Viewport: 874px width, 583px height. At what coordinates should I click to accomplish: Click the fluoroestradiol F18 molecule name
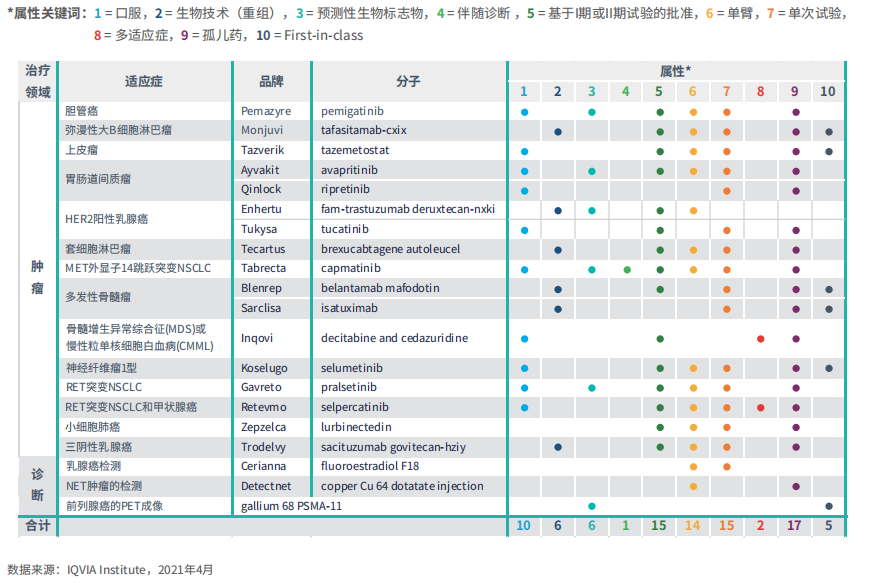pyautogui.click(x=370, y=467)
